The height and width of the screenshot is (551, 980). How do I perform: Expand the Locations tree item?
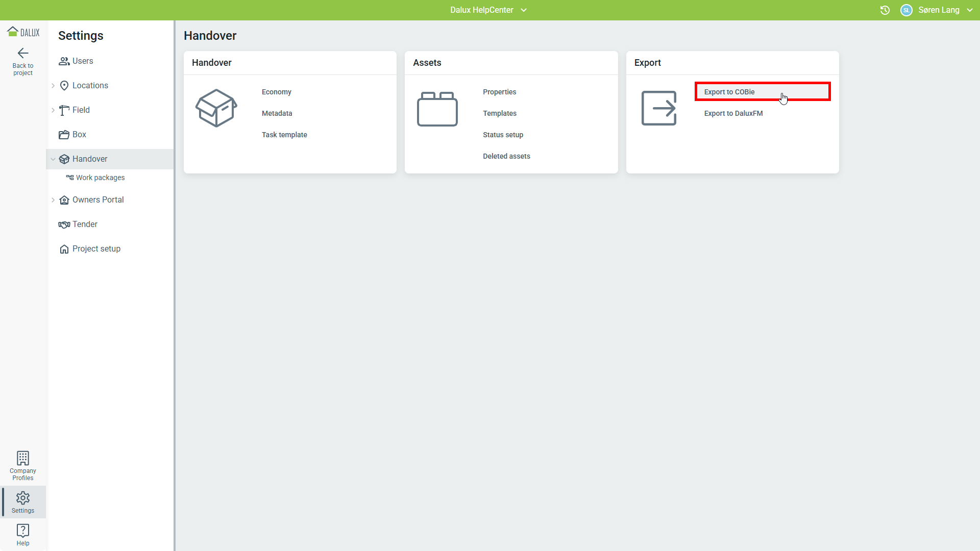point(53,86)
